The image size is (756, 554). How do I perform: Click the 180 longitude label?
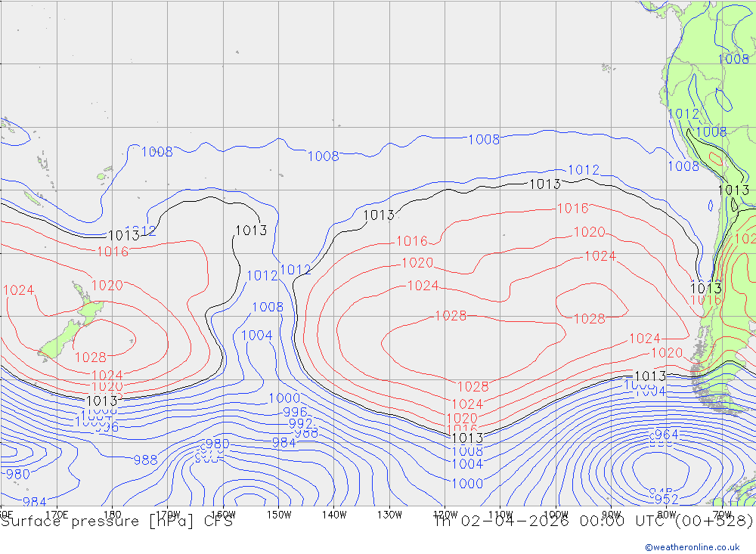113,515
